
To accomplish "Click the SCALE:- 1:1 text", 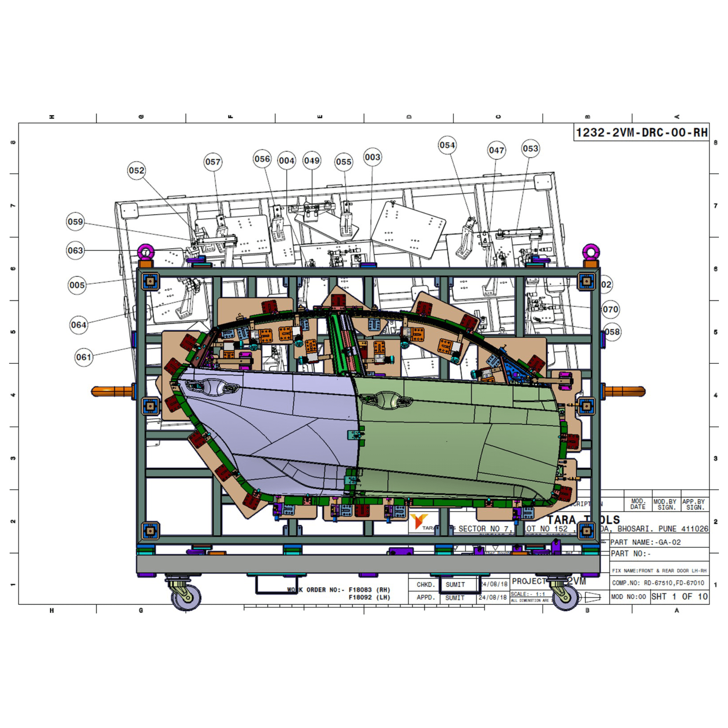I will (528, 594).
